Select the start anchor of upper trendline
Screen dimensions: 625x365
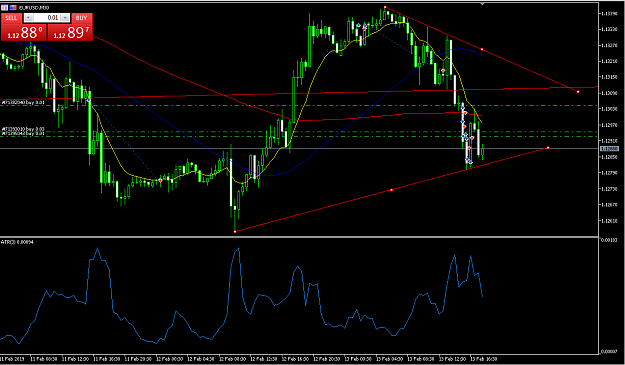pyautogui.click(x=385, y=7)
